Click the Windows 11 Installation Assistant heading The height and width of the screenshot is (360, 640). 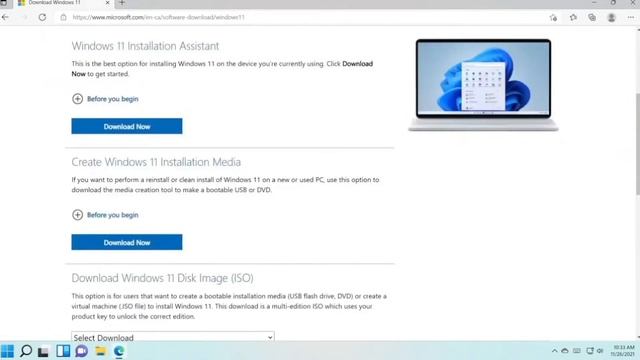point(145,46)
